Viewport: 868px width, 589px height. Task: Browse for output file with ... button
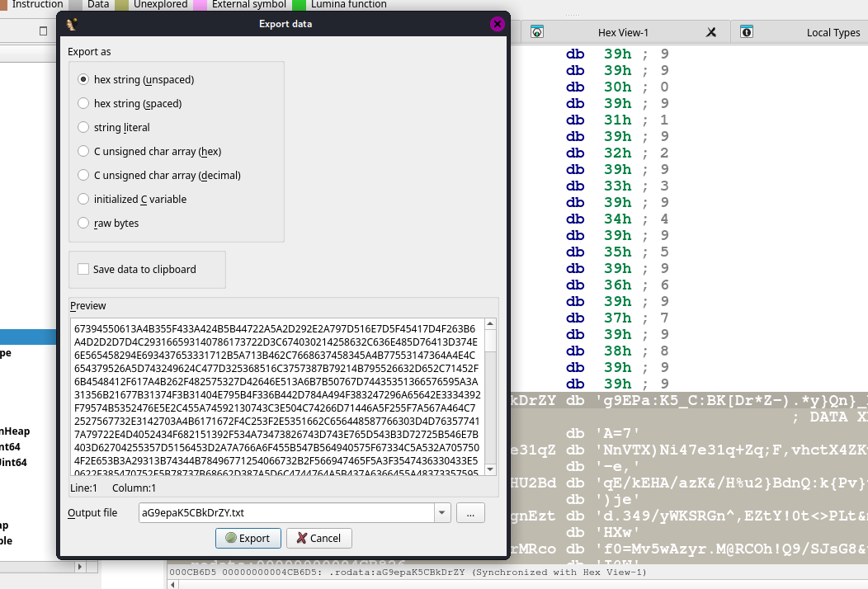pos(470,513)
